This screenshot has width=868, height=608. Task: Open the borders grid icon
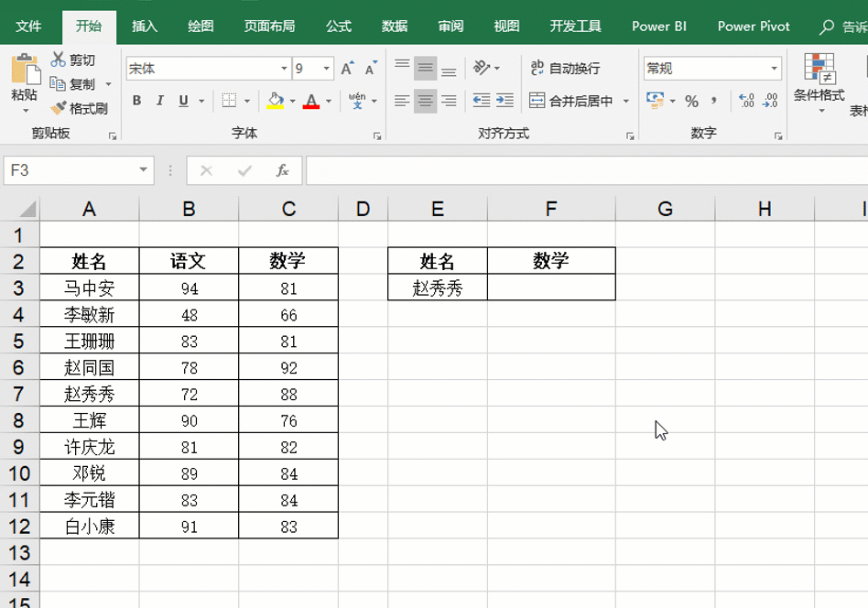[229, 101]
